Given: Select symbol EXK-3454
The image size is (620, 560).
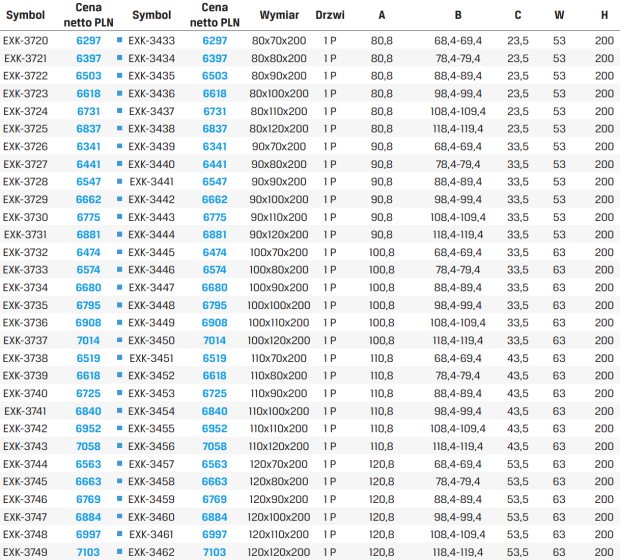Looking at the screenshot, I should (x=151, y=412).
